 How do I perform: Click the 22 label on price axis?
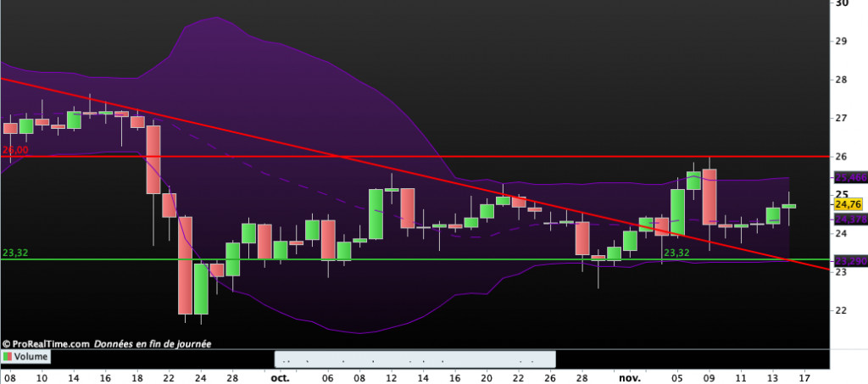(x=842, y=310)
